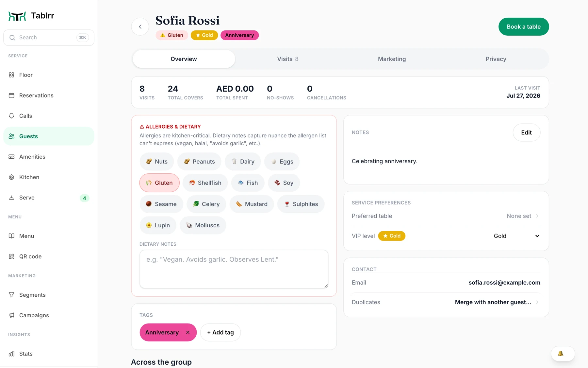Viewport: 588px width, 368px height.
Task: Open Amenities via its sidebar icon
Action: (x=11, y=157)
